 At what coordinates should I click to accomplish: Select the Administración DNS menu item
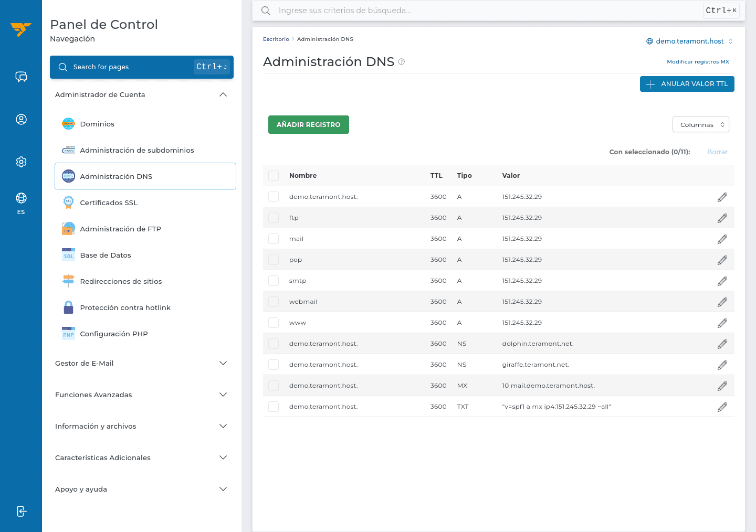tap(145, 176)
